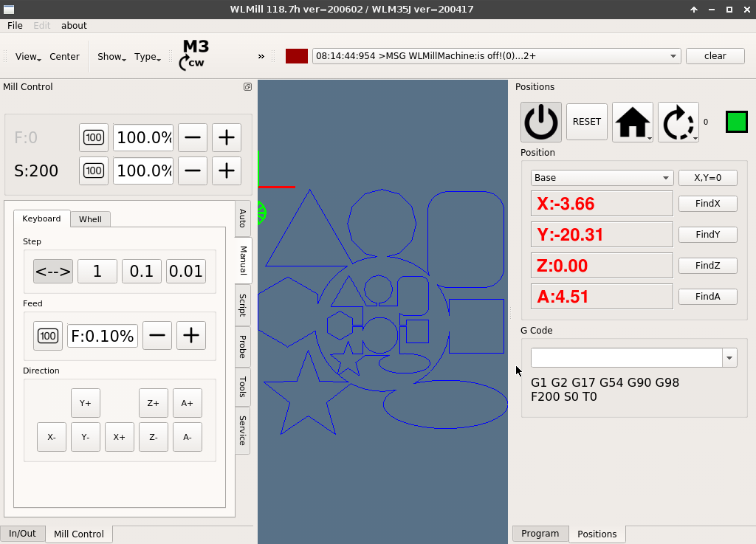Undock the Mill Control panel
The height and width of the screenshot is (544, 756).
pos(247,87)
